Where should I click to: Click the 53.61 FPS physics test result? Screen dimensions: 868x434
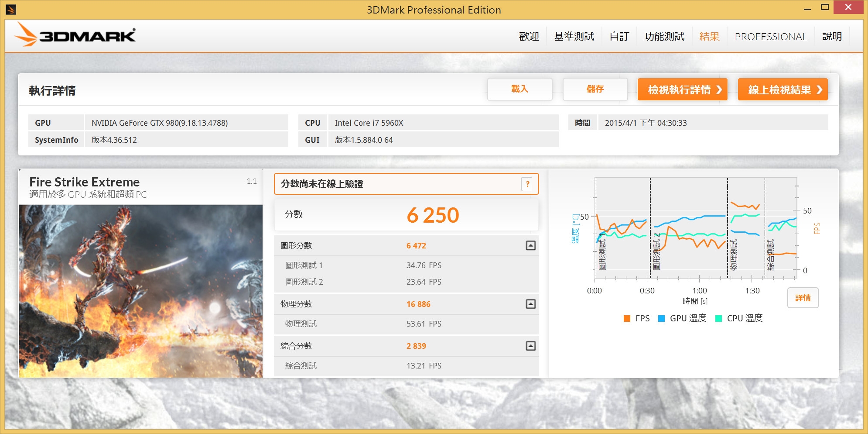tap(424, 324)
